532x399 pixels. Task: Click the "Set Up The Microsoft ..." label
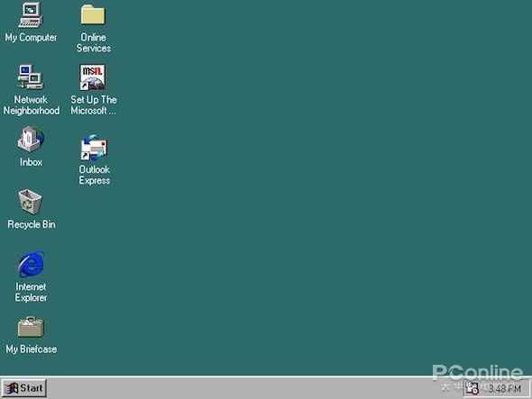click(x=94, y=105)
